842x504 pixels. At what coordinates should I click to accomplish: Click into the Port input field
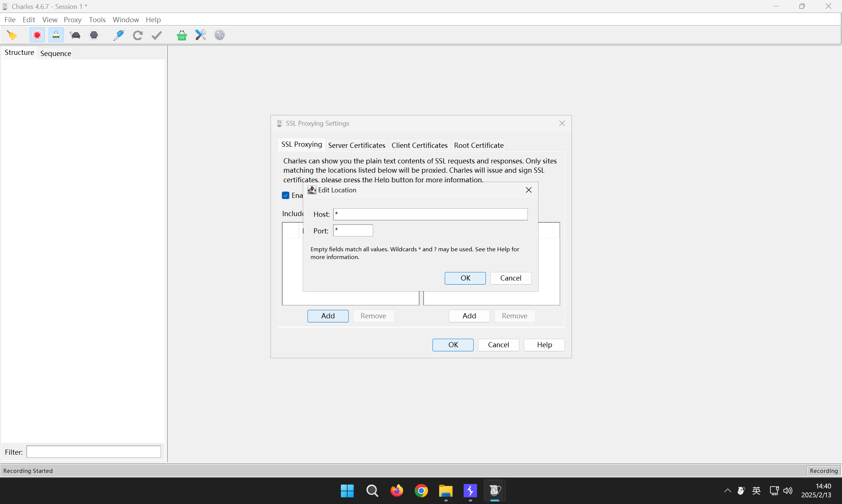pos(353,231)
